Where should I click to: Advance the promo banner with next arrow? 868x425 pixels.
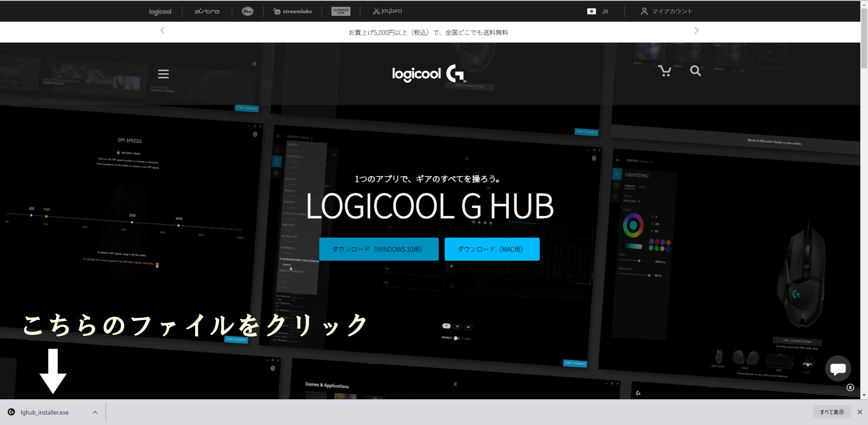pos(696,30)
